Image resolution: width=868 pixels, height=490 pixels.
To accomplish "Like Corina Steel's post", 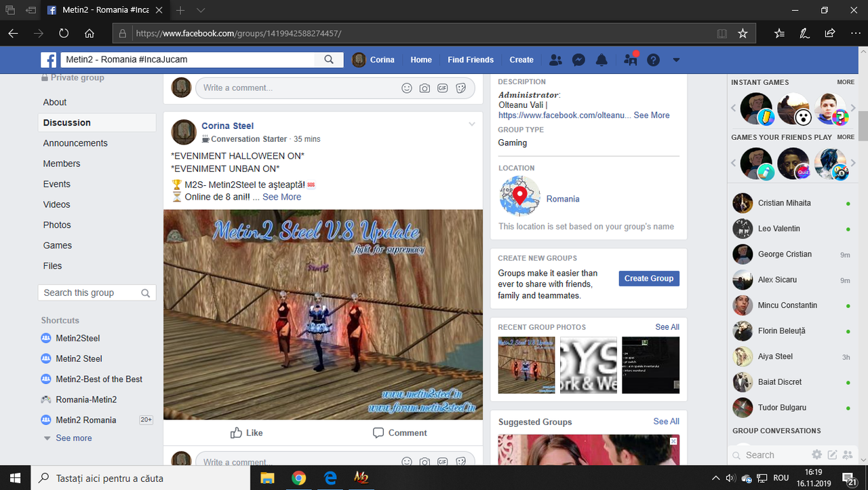I will point(246,432).
